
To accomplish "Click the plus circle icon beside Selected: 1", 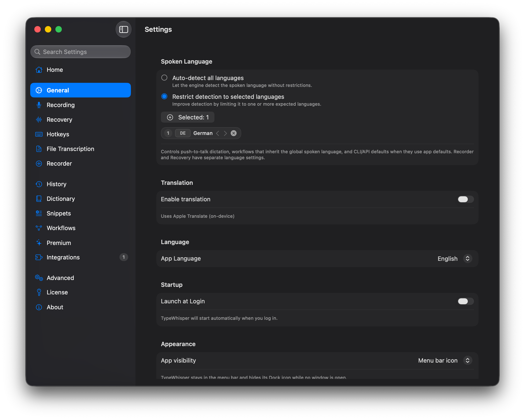I will click(x=170, y=117).
